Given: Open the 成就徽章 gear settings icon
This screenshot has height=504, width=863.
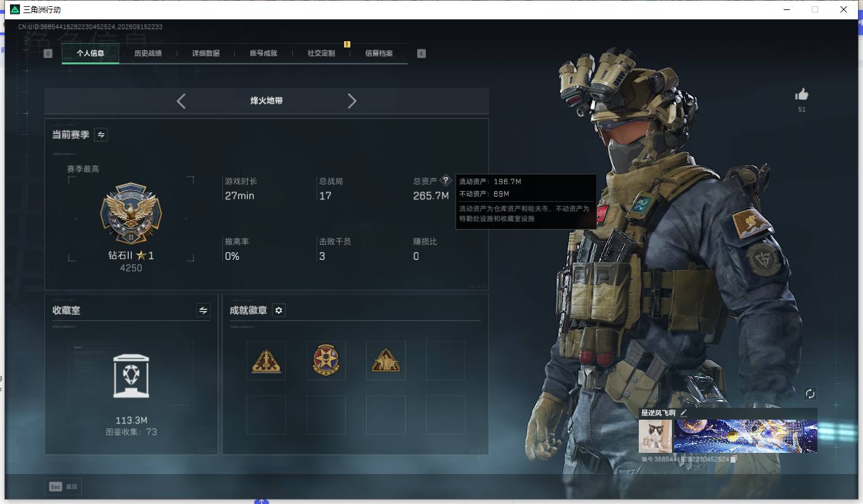Looking at the screenshot, I should coord(279,310).
